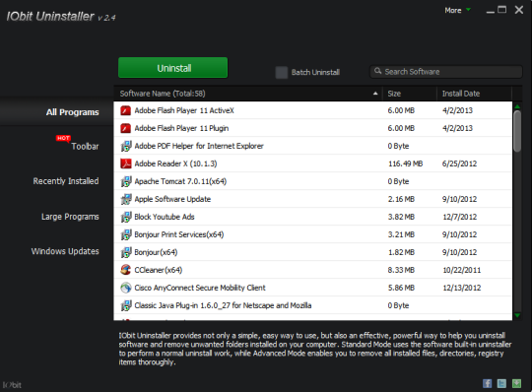Click the Classic Java Plug-in icon
Screen dimensions: 532x392
pyautogui.click(x=126, y=305)
